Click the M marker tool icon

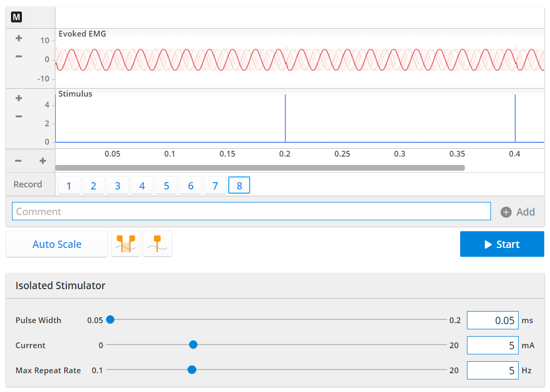[16, 17]
